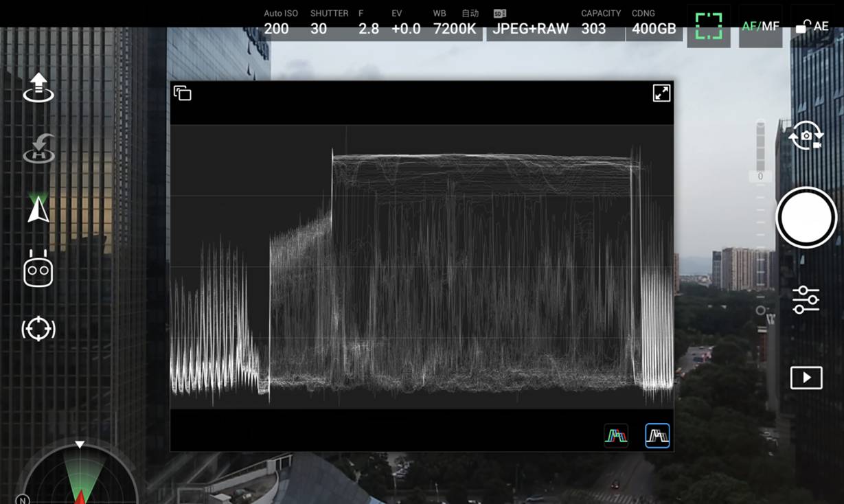Viewport: 844px width, 504px height.
Task: Toggle the AE exposure lock
Action: tap(812, 27)
